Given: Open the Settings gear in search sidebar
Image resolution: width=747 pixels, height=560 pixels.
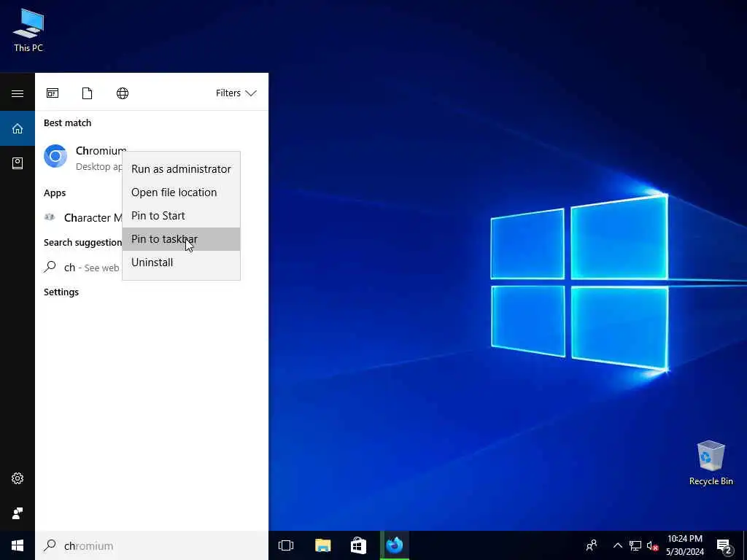Looking at the screenshot, I should 18,478.
